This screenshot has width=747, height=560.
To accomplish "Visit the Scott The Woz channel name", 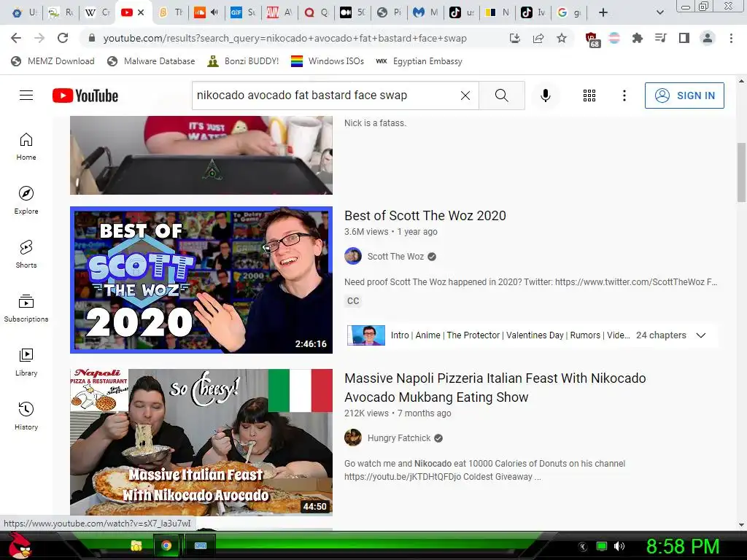I will point(395,257).
